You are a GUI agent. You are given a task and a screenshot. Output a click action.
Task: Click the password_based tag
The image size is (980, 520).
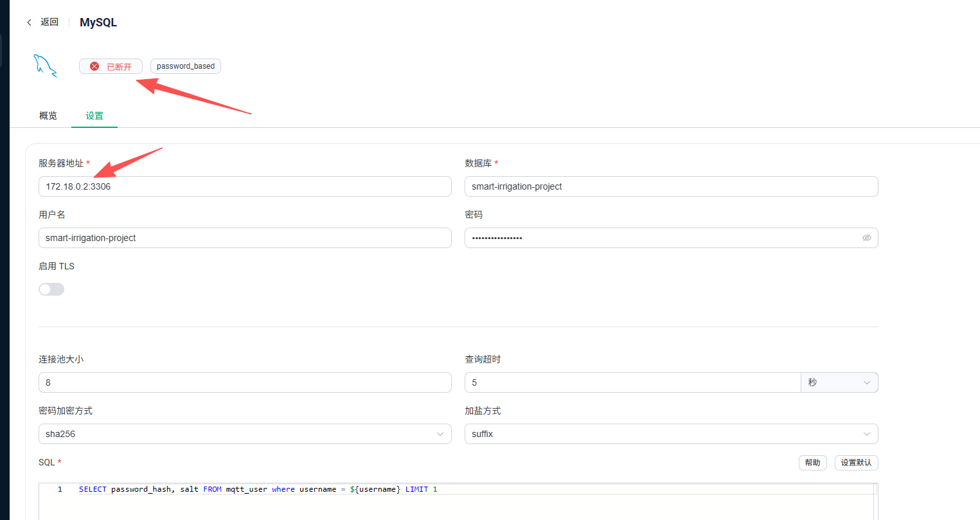tap(186, 66)
